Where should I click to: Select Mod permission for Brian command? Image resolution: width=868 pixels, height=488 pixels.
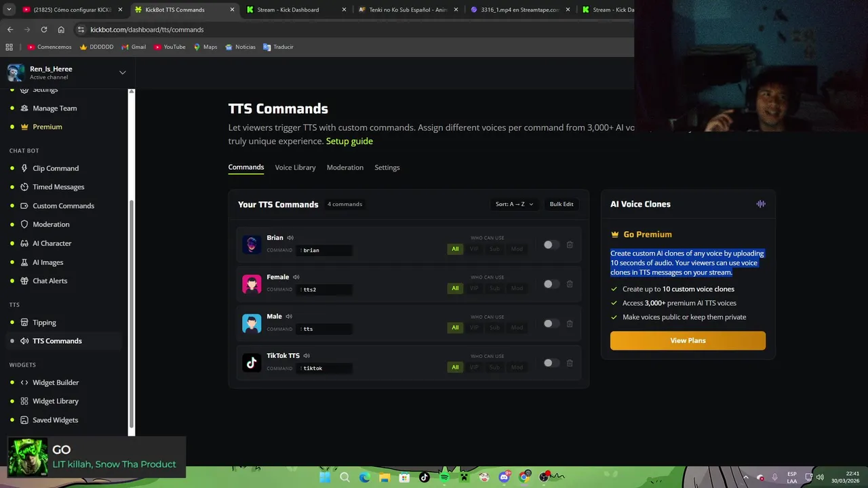click(x=517, y=249)
